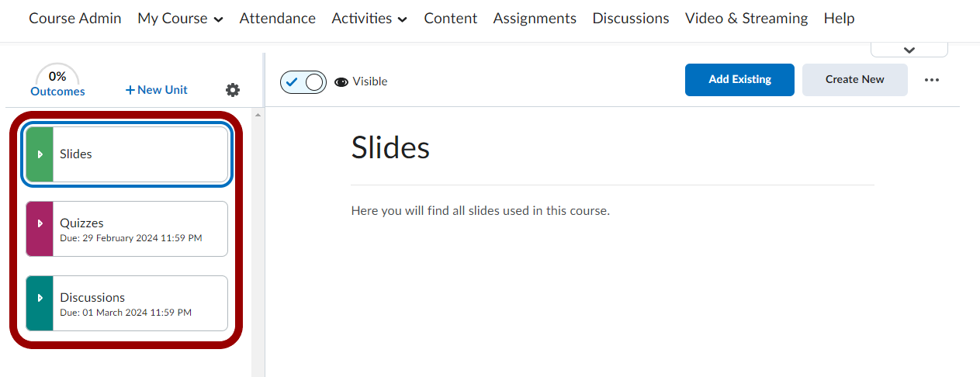Open Course Admin from navigation bar
The height and width of the screenshot is (377, 980).
pyautogui.click(x=75, y=19)
